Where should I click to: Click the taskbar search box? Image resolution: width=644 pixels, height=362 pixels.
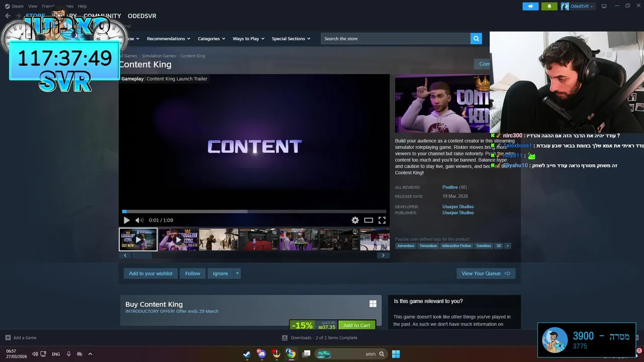351,354
